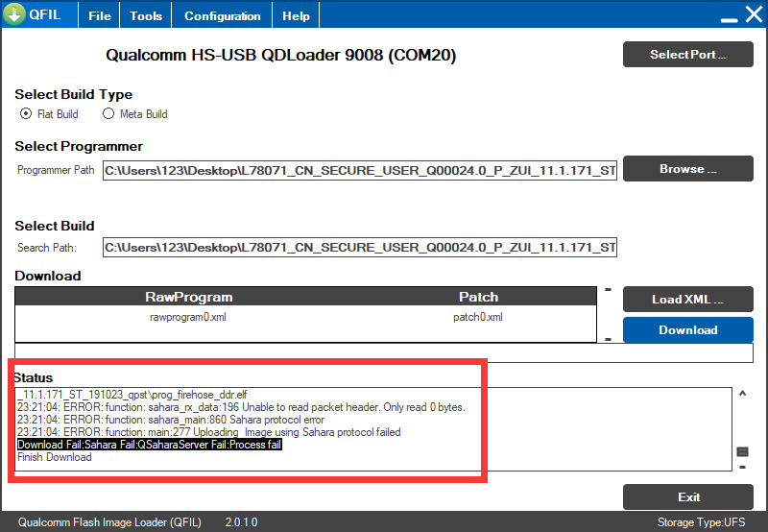Open the File menu
768x532 pixels.
click(99, 16)
